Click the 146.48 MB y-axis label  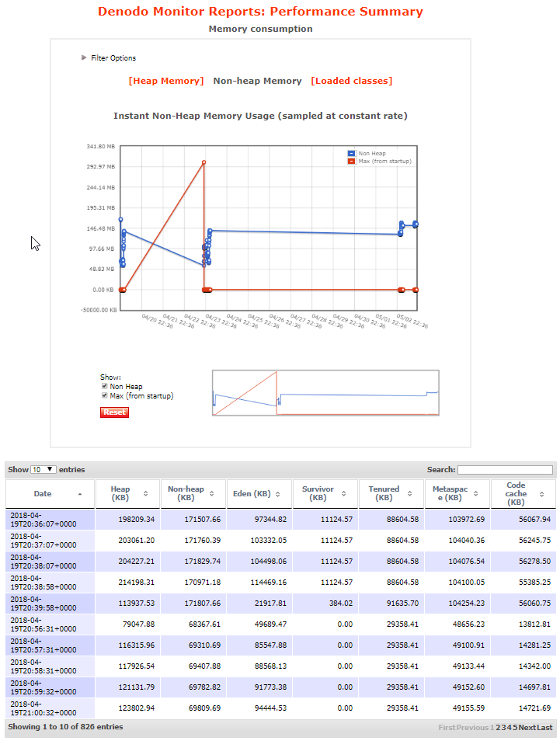(x=101, y=228)
